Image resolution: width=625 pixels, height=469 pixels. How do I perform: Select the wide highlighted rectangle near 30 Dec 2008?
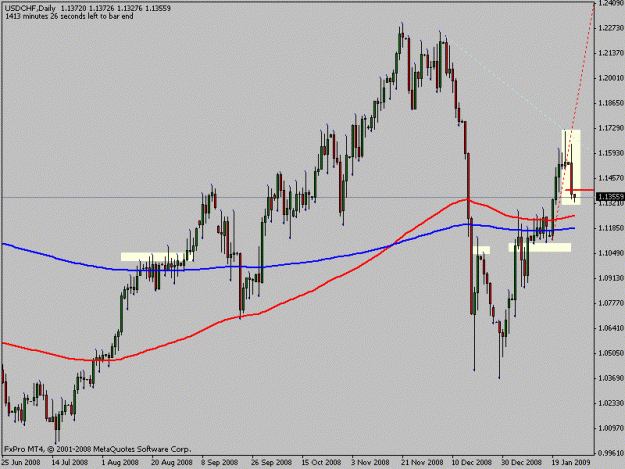(x=540, y=247)
